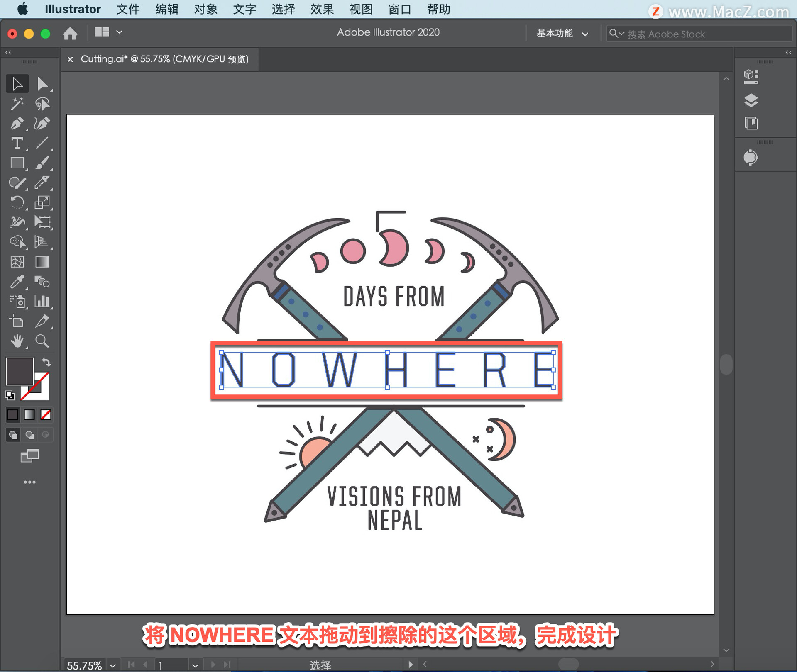Swap fill and stroke colors
Screen dimensions: 797x672
(x=46, y=362)
